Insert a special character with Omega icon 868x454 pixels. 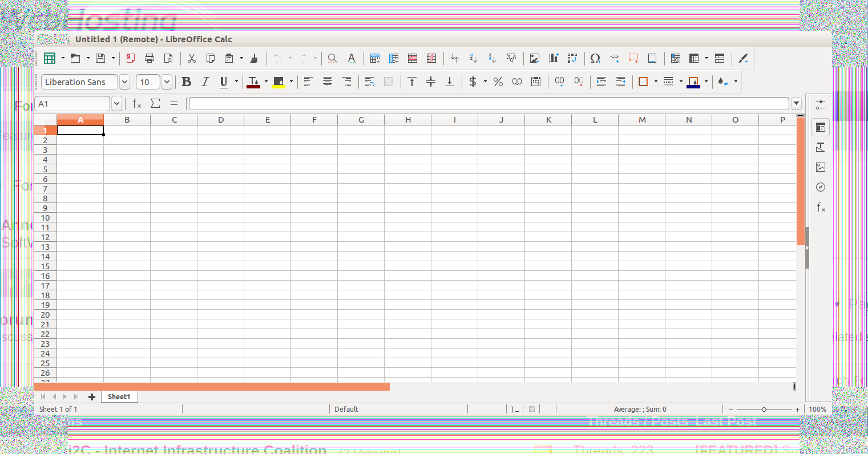coord(595,58)
